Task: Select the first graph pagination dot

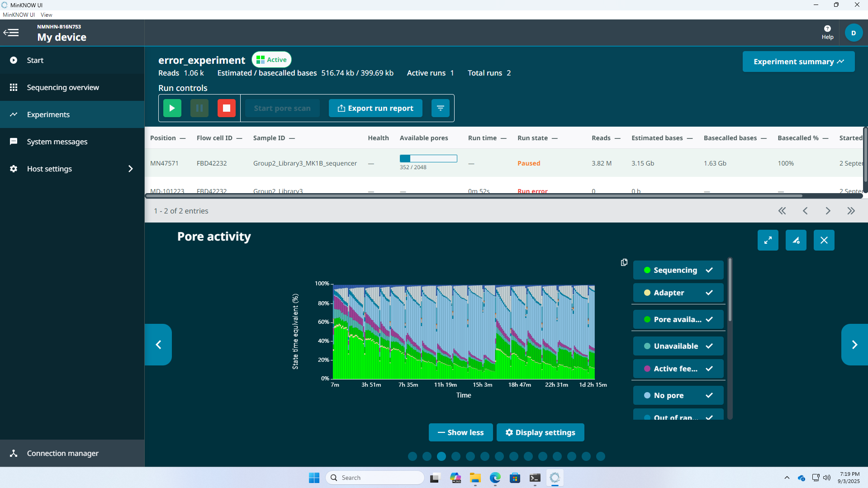Action: click(413, 456)
